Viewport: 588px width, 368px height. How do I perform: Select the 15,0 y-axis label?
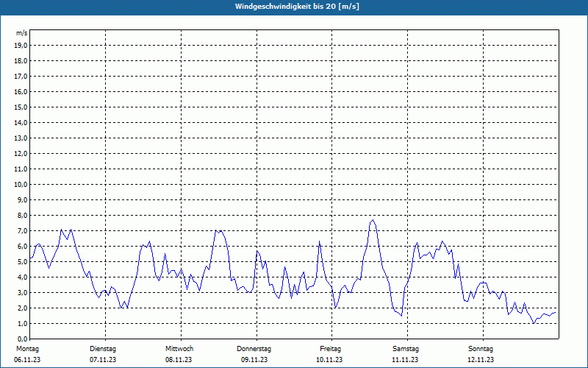click(21, 107)
